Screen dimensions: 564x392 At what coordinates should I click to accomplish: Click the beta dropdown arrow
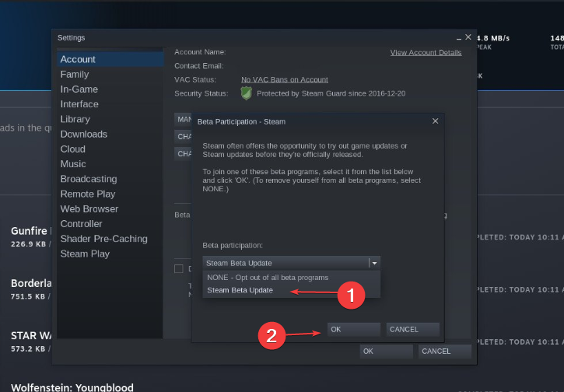[x=374, y=263]
